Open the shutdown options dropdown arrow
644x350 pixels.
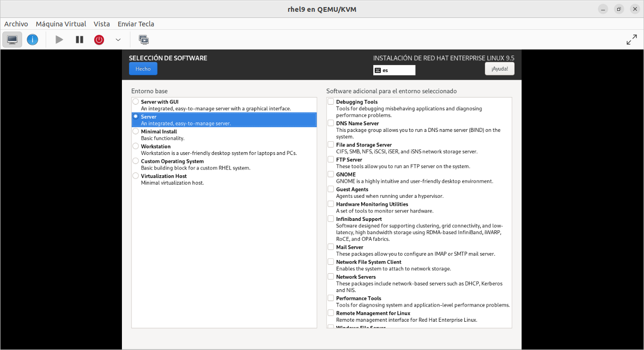(118, 40)
